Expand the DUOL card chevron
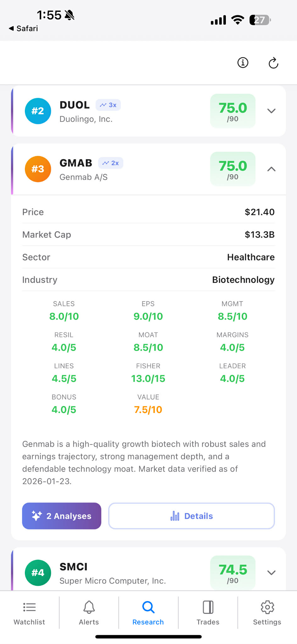 click(x=271, y=111)
